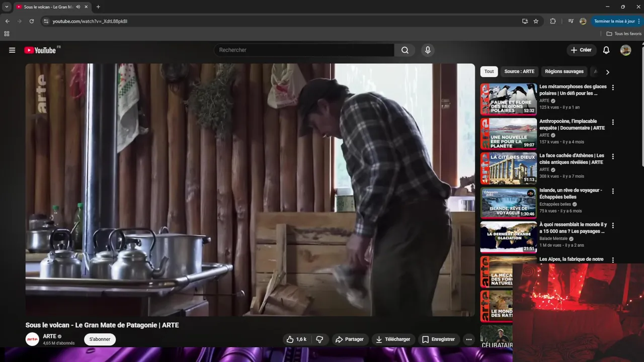Screen dimensions: 644x362
Task: Click the Enregistrer button
Action: pos(439,339)
